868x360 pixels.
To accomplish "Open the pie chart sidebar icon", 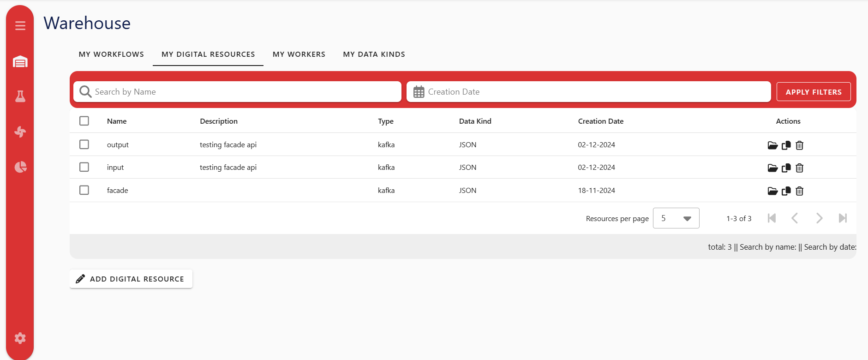I will click(20, 167).
